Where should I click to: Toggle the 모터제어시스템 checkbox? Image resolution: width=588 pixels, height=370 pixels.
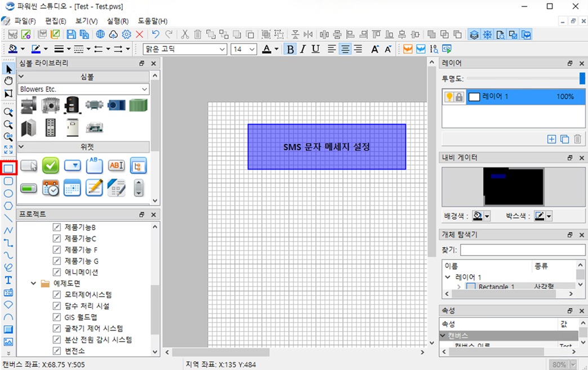click(56, 295)
